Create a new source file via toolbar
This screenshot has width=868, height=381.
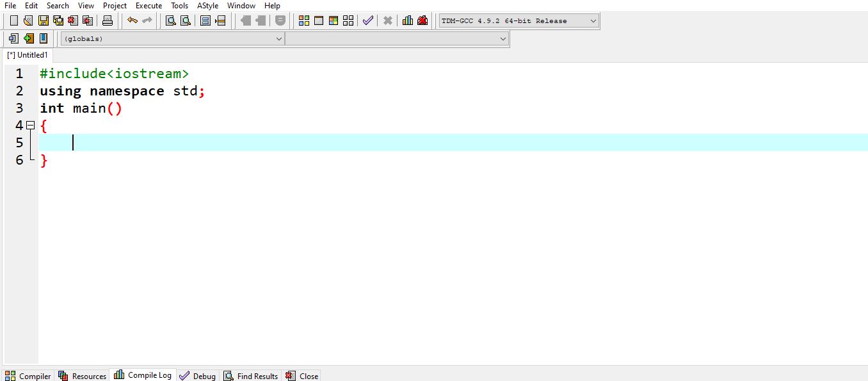[14, 20]
